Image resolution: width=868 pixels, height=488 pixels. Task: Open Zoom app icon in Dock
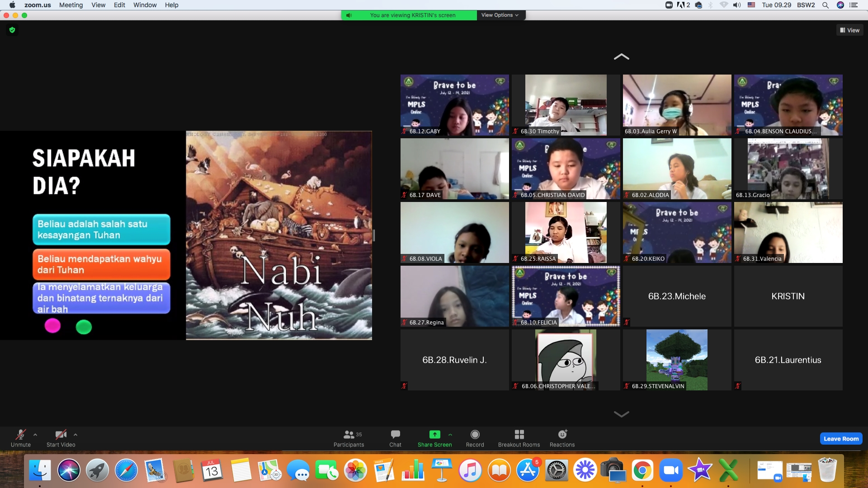(x=671, y=471)
